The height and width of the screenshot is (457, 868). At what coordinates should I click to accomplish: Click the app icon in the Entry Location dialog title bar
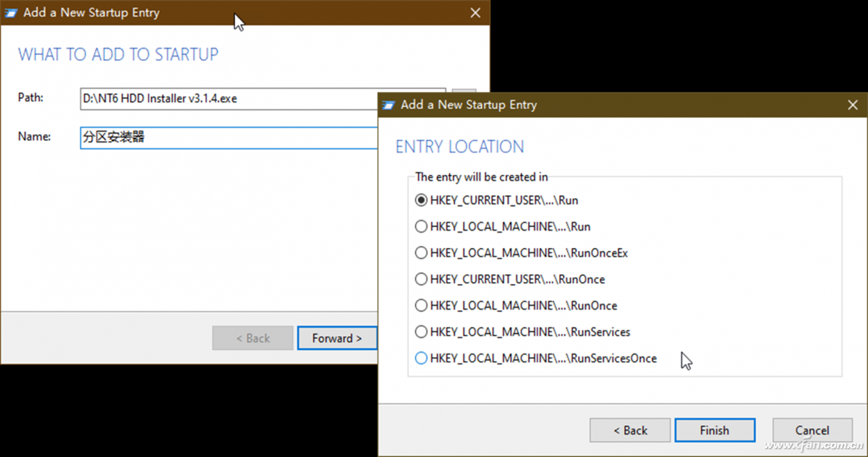388,105
